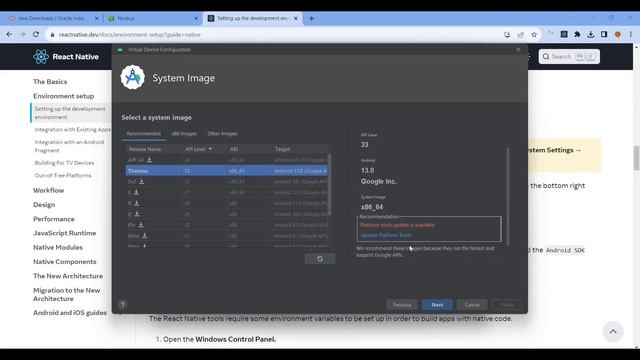Open Setting up the development environment link
Screen dimensions: 640x360
[71, 113]
